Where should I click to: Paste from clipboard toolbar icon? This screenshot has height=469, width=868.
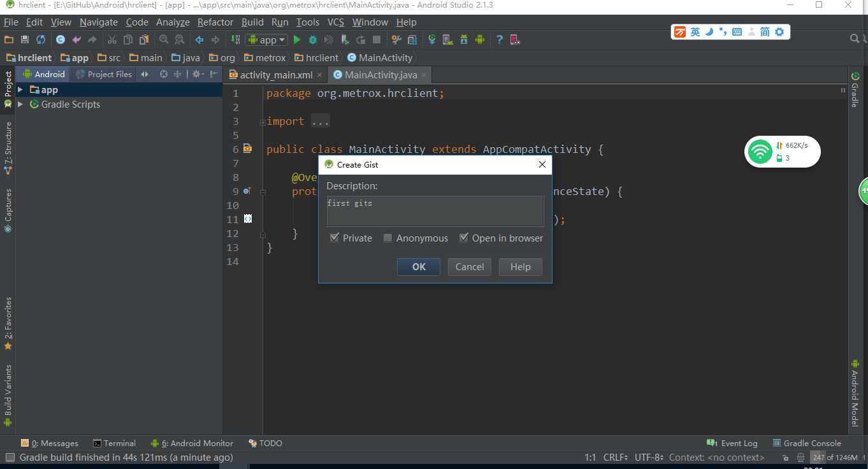click(144, 40)
